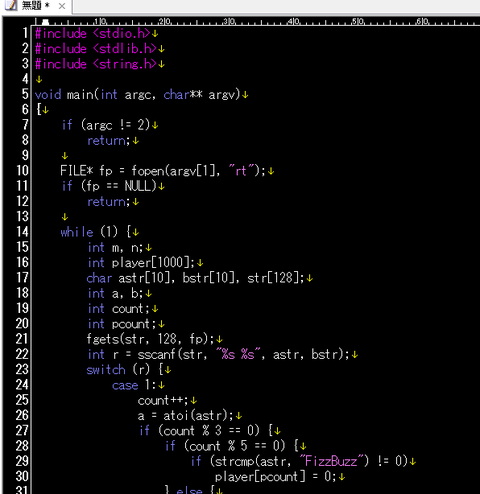Click 'int count;' declaration
Viewport: 480px width, 494px height.
tap(119, 309)
